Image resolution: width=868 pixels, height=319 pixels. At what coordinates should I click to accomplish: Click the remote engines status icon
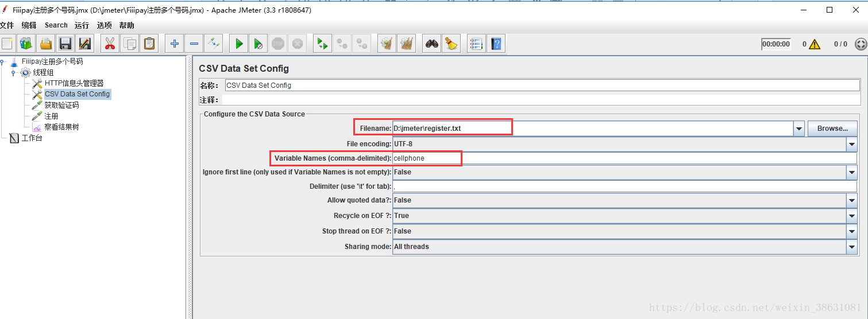861,44
